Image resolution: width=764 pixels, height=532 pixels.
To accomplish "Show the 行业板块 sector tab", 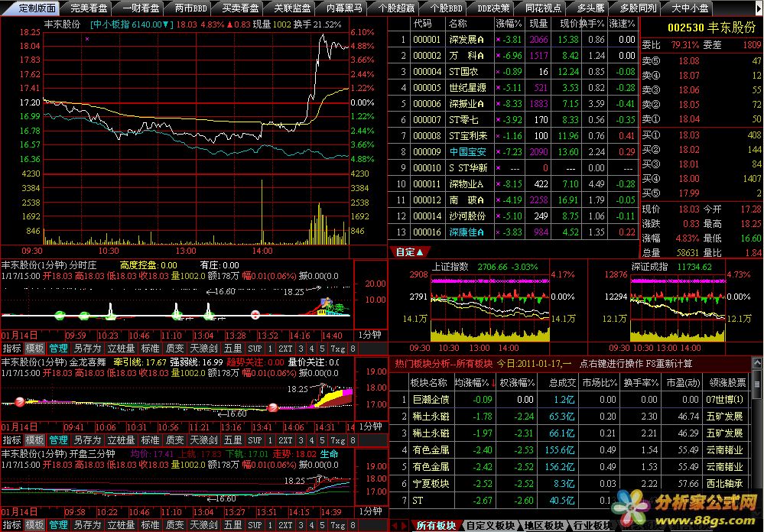I will [593, 526].
